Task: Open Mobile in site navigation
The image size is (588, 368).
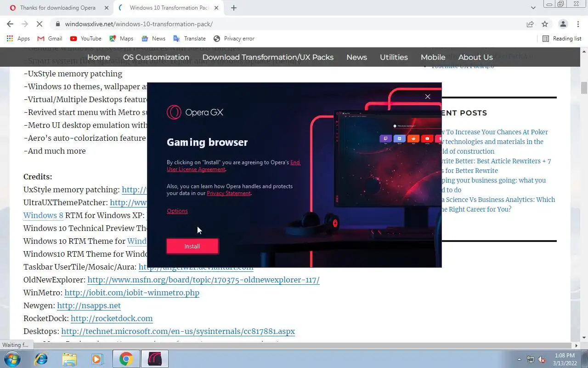Action: (433, 57)
